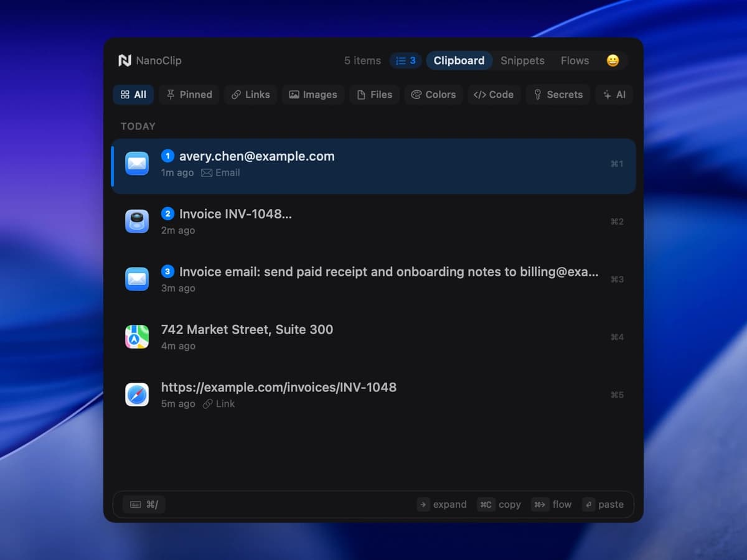
Task: Select the 742 Market Street clipboard entry
Action: (x=374, y=337)
